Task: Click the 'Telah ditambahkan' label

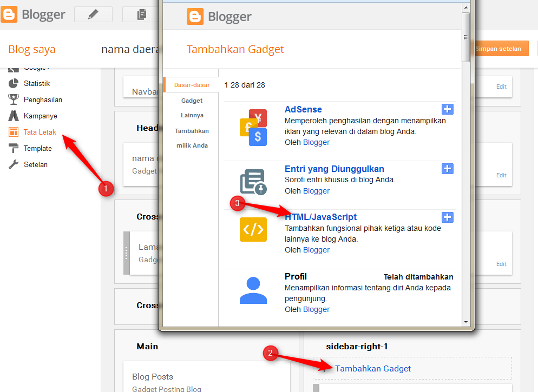Action: click(x=418, y=277)
